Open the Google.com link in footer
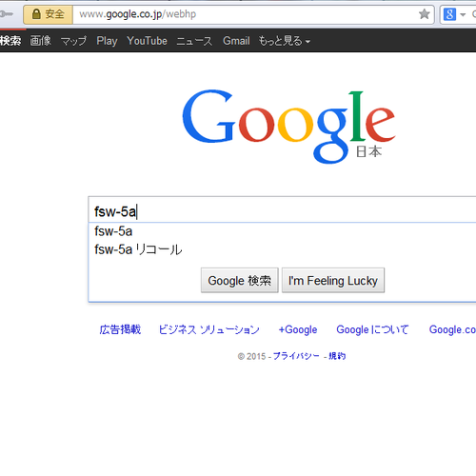Screen dimensions: 476x476 [452, 329]
